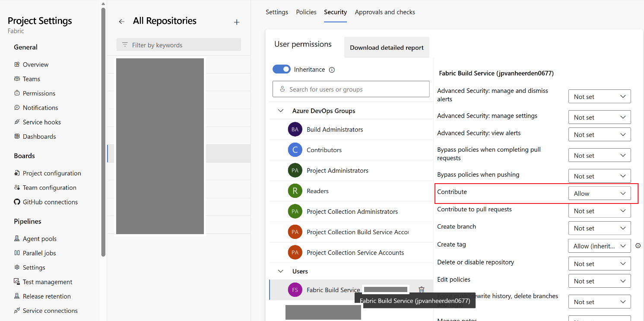This screenshot has width=644, height=321.
Task: Click the Permissions lock icon
Action: 17,93
